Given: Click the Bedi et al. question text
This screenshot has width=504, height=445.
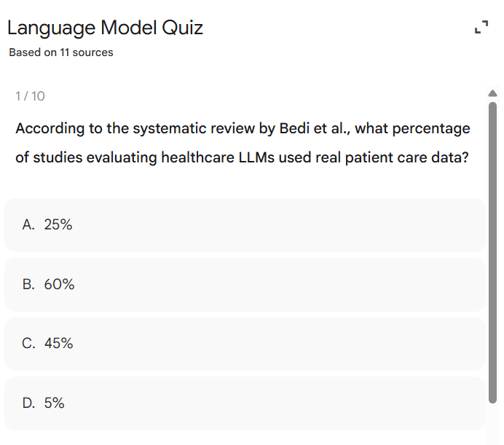Looking at the screenshot, I should click(243, 143).
